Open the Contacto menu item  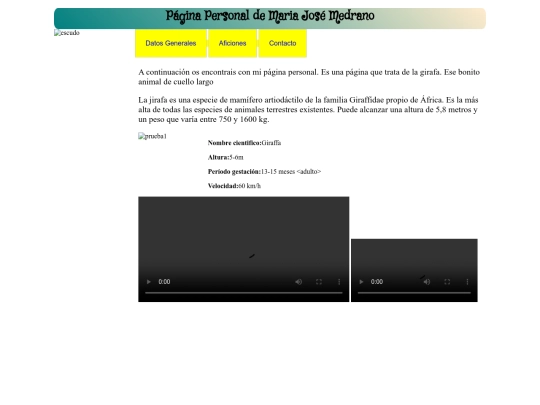[282, 43]
